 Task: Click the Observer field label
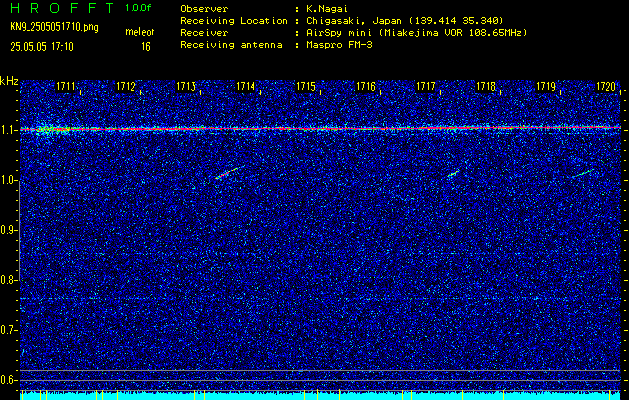pyautogui.click(x=204, y=9)
